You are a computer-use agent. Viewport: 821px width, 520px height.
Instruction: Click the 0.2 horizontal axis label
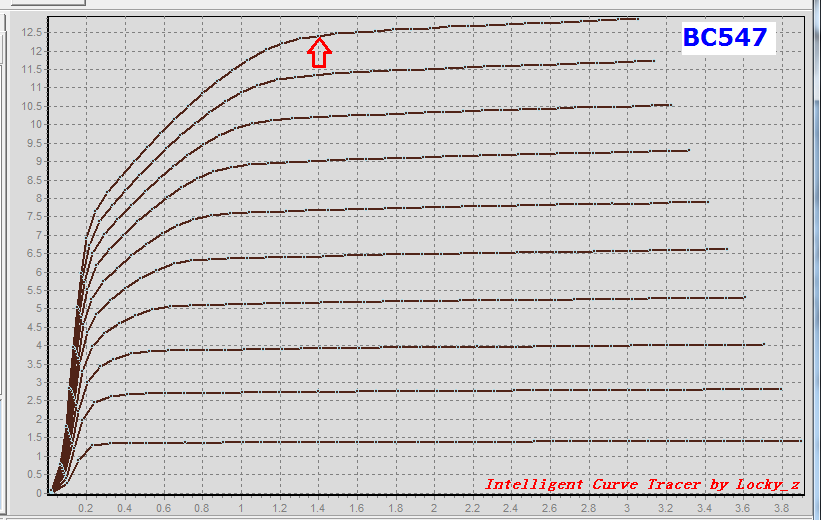pos(85,508)
